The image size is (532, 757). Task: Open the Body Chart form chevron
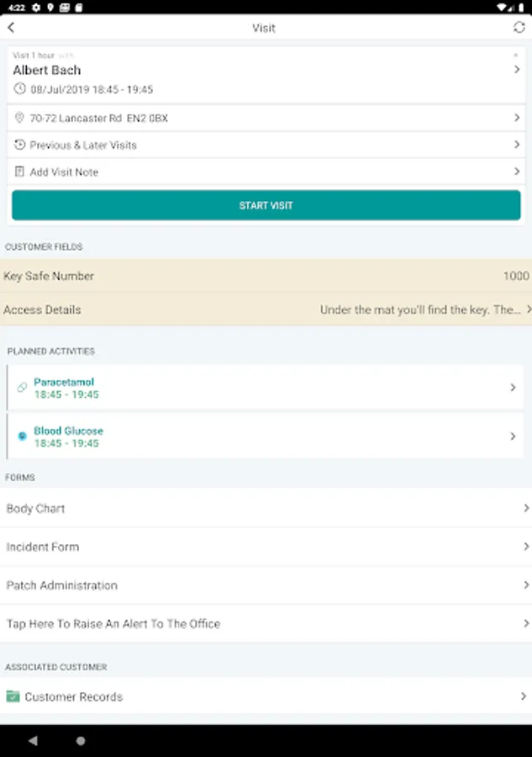(526, 508)
